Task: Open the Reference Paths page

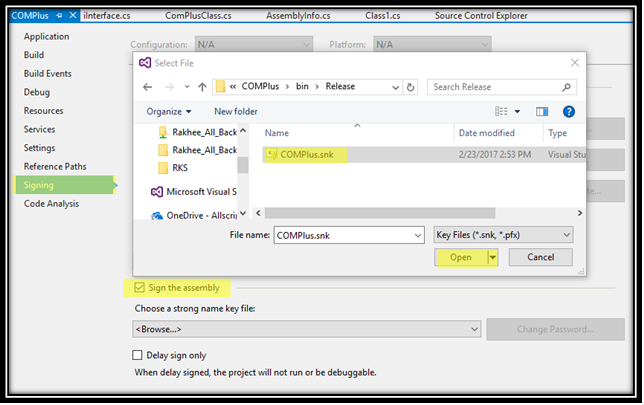Action: point(55,166)
